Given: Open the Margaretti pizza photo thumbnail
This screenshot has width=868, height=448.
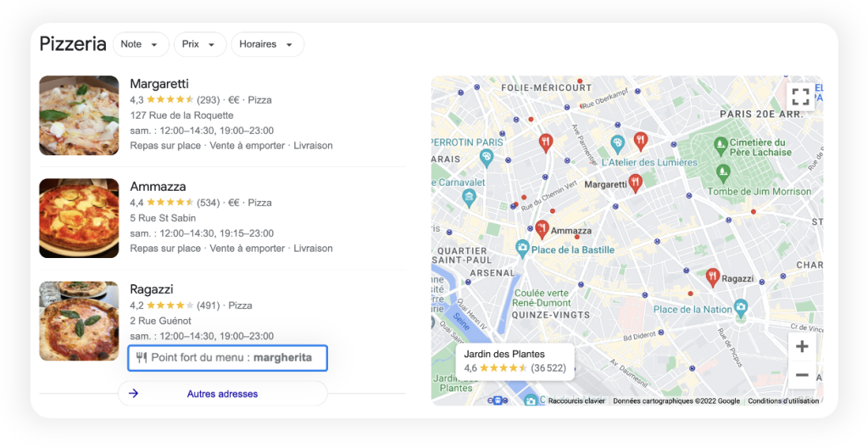Looking at the screenshot, I should (79, 115).
